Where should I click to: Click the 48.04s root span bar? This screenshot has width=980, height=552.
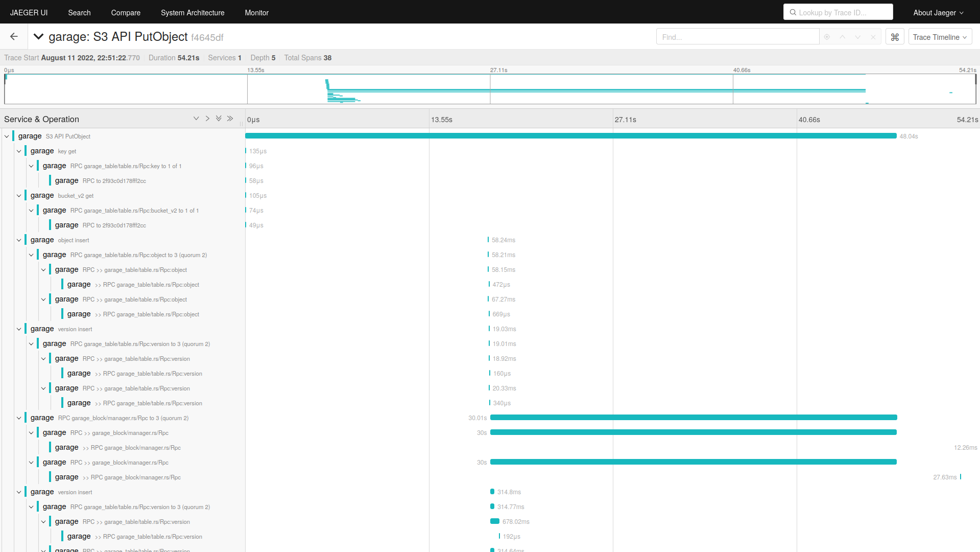pos(571,136)
